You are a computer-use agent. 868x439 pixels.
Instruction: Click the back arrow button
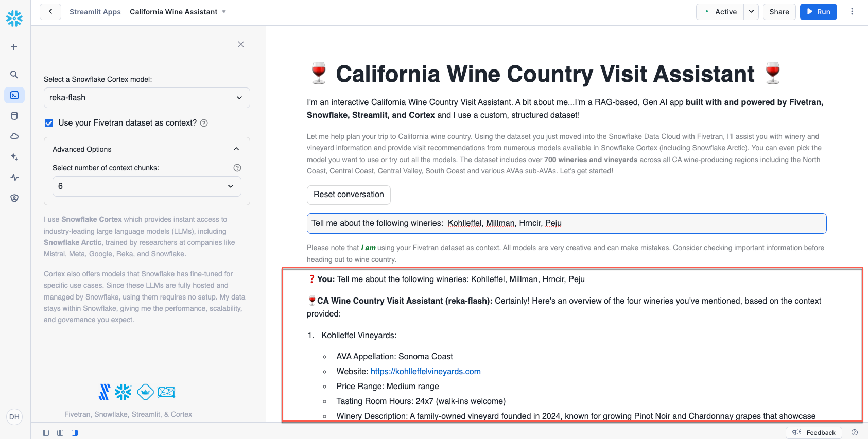click(x=50, y=12)
